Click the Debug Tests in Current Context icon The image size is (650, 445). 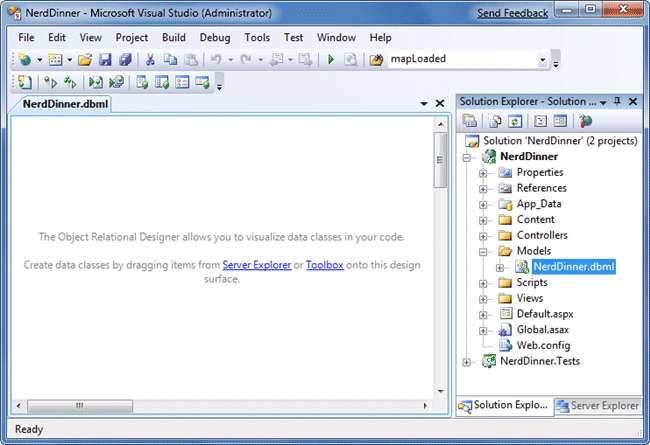tap(96, 82)
